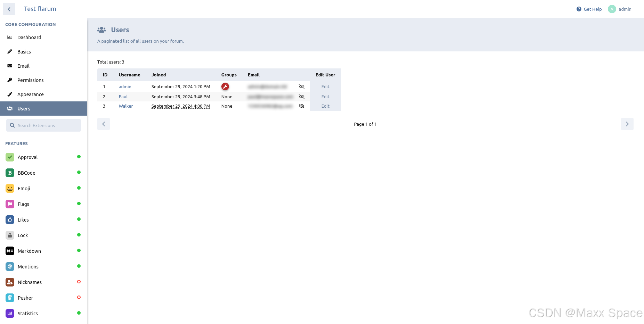Click the Dashboard chart icon
644x324 pixels.
point(10,37)
